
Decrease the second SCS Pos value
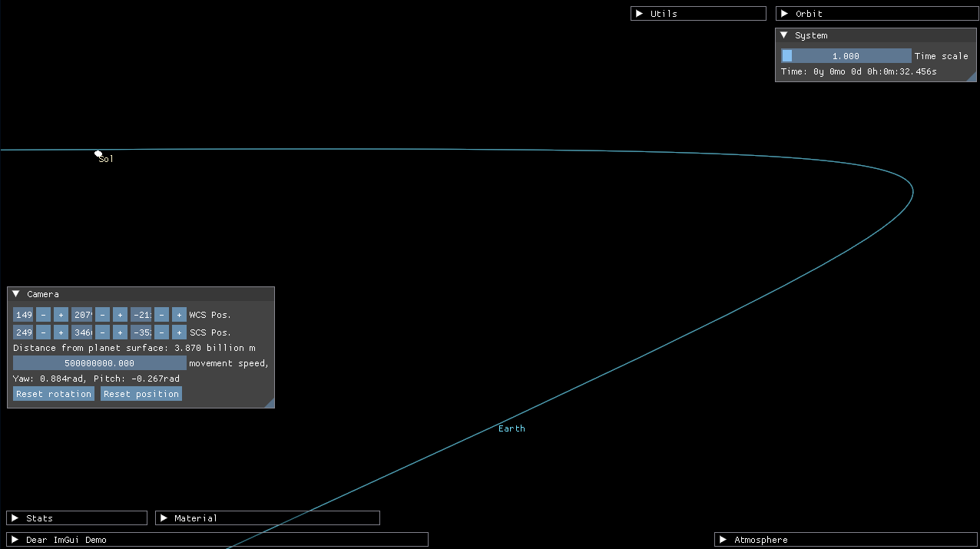(x=102, y=332)
